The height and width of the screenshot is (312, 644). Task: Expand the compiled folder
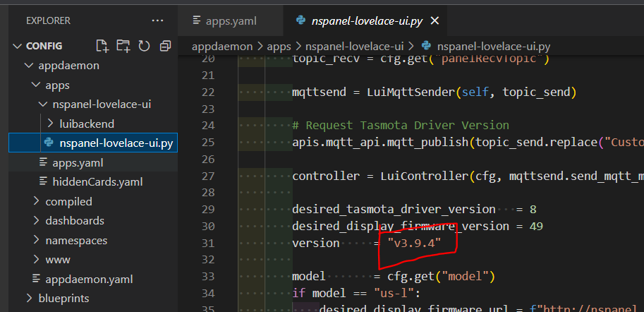(68, 201)
